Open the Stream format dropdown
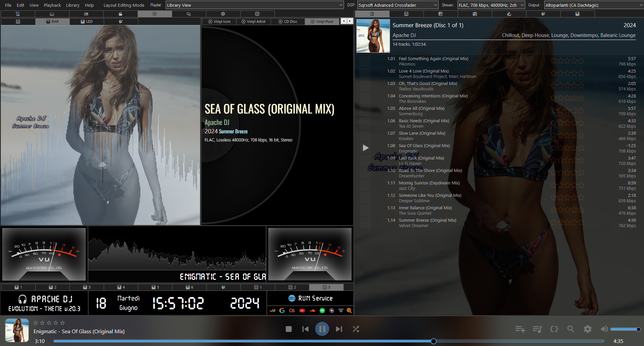The image size is (644, 346). (491, 5)
